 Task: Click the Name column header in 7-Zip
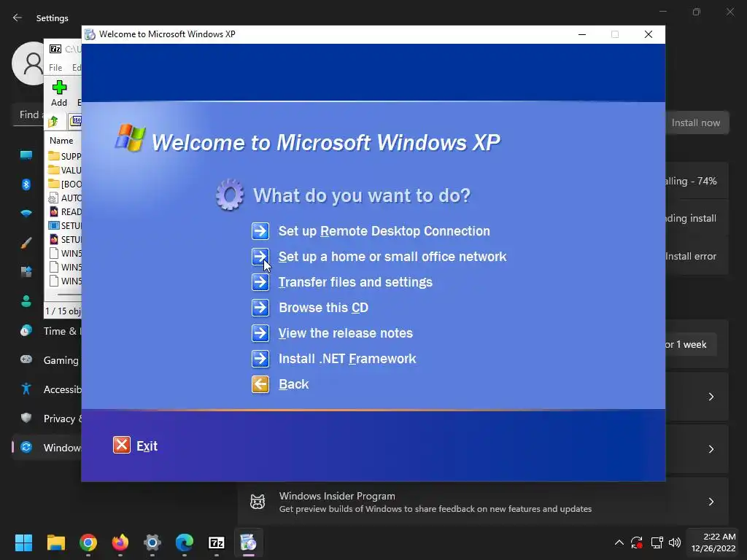tap(61, 141)
